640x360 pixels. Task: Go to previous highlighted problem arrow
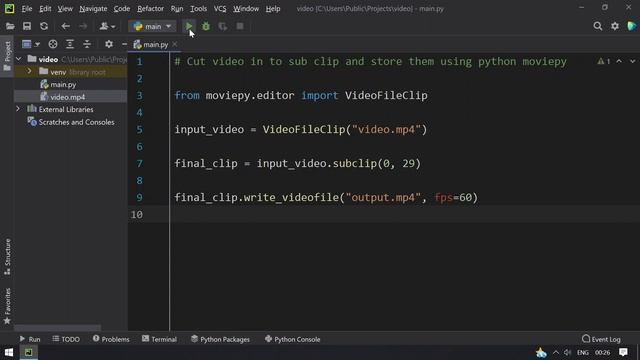619,62
